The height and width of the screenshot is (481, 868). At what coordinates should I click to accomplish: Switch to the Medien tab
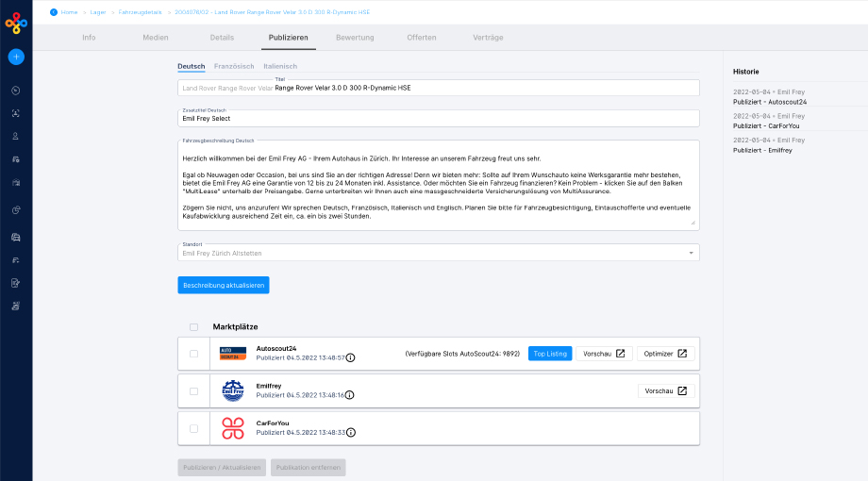click(x=156, y=38)
